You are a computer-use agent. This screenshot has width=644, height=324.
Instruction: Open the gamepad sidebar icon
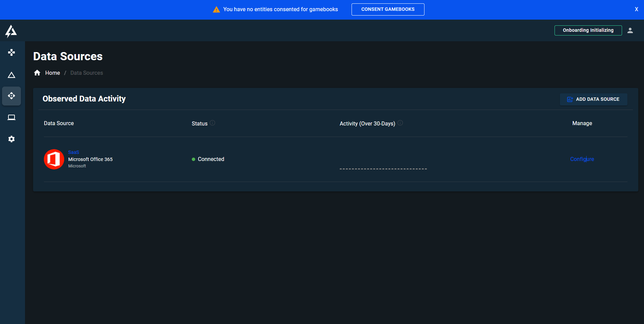[11, 52]
